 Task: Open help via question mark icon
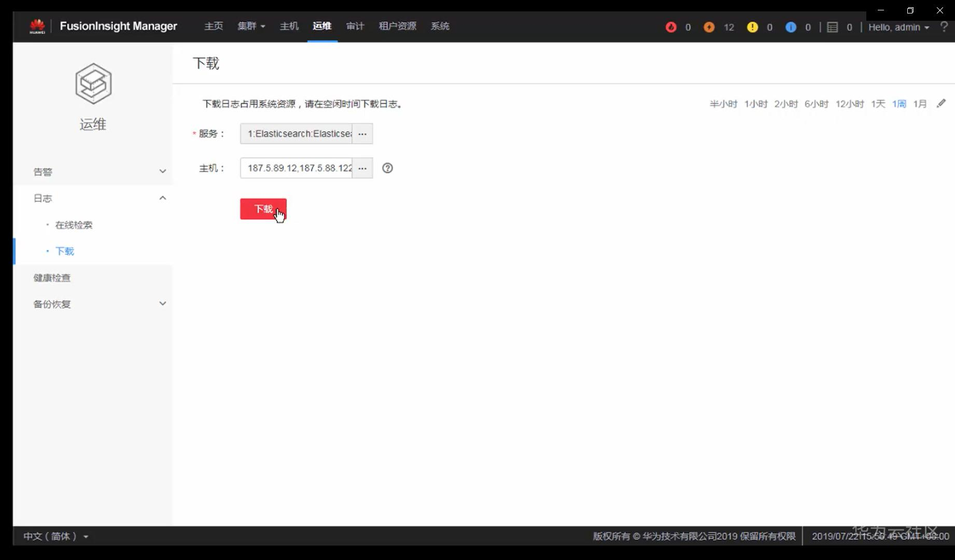click(945, 27)
